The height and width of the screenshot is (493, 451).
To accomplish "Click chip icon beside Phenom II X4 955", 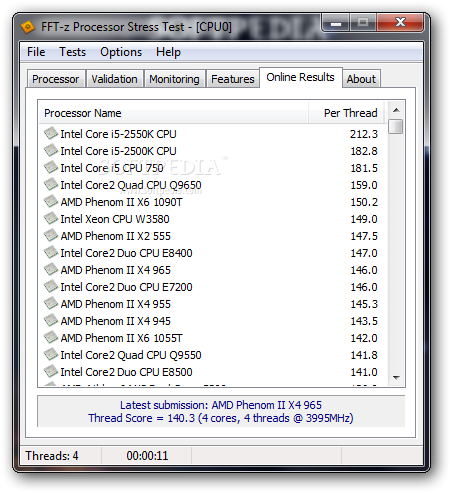I will pyautogui.click(x=51, y=303).
